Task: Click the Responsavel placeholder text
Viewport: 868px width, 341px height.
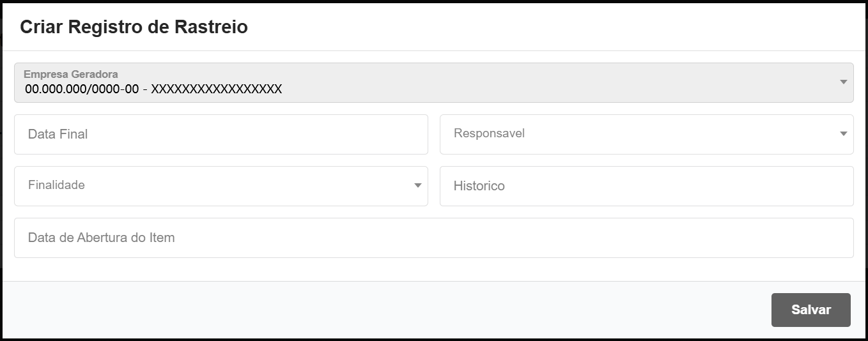Action: tap(489, 133)
